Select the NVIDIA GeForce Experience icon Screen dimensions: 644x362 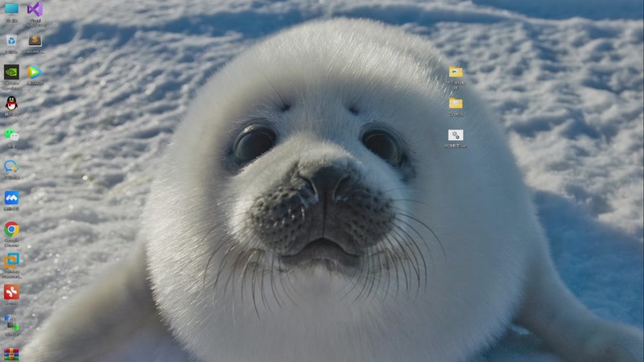(x=11, y=72)
